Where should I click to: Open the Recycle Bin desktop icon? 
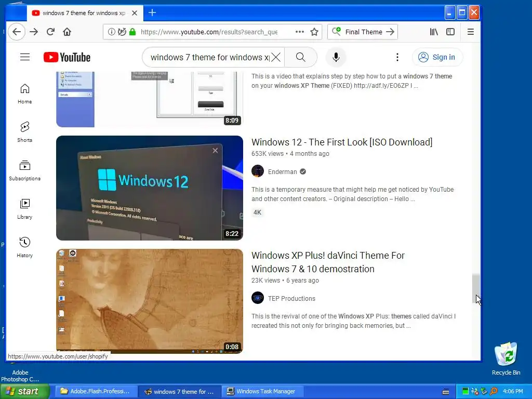pos(506,359)
